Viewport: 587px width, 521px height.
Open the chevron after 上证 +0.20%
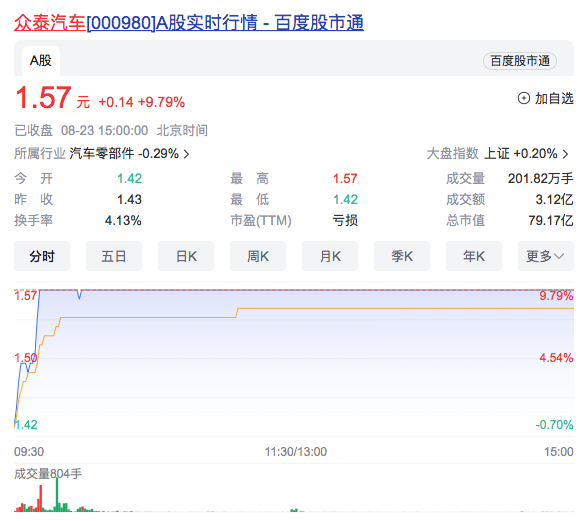click(x=565, y=154)
